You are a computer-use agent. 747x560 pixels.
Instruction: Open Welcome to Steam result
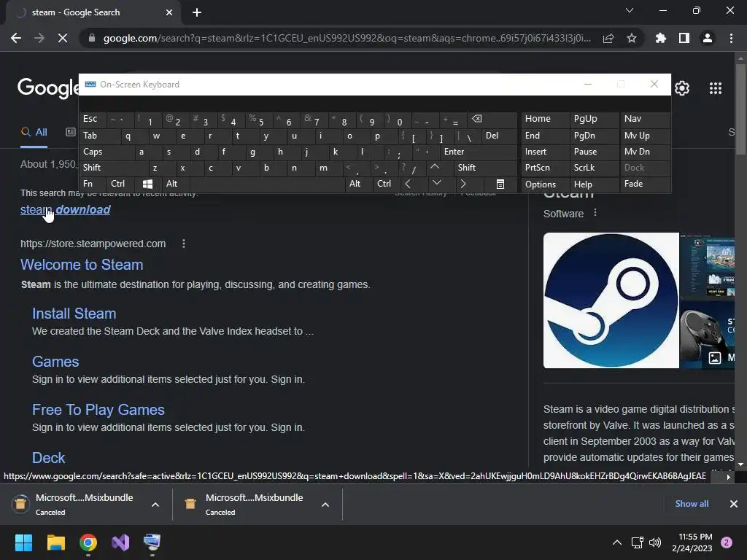pos(82,265)
